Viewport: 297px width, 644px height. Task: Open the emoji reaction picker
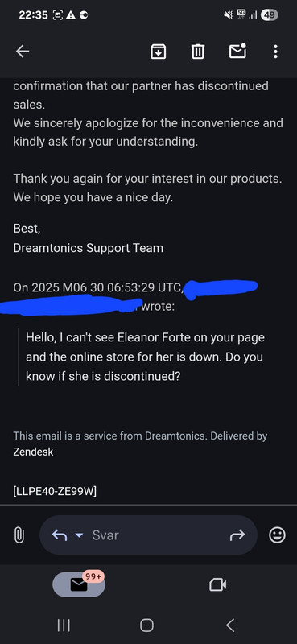pyautogui.click(x=277, y=535)
